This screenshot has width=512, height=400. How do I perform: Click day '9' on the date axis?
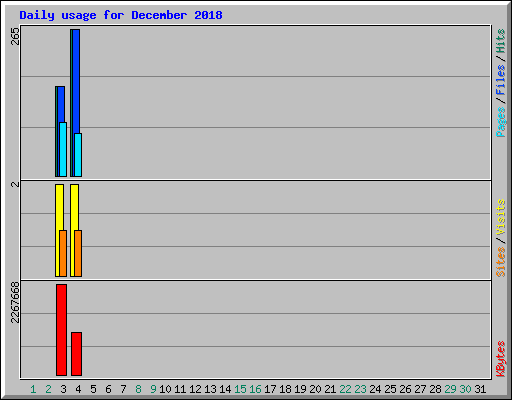(153, 389)
